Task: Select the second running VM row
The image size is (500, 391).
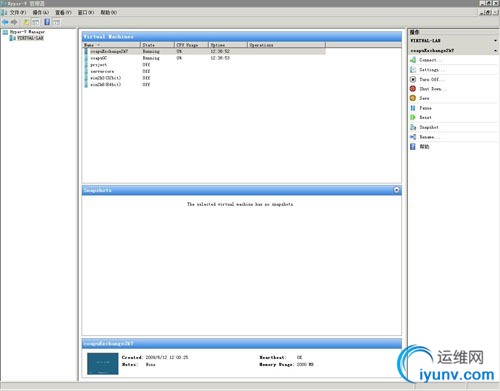Action: click(x=204, y=58)
